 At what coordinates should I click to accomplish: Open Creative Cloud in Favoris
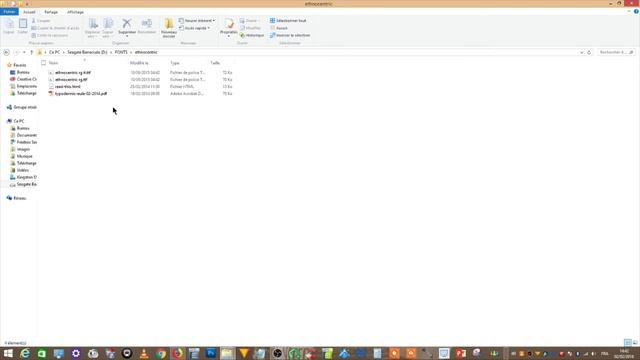[27, 79]
